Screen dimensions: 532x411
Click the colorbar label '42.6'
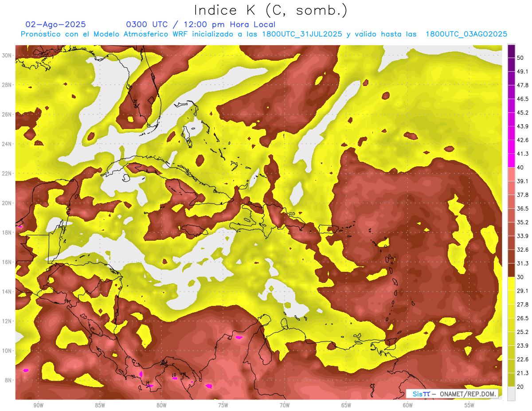tap(522, 140)
